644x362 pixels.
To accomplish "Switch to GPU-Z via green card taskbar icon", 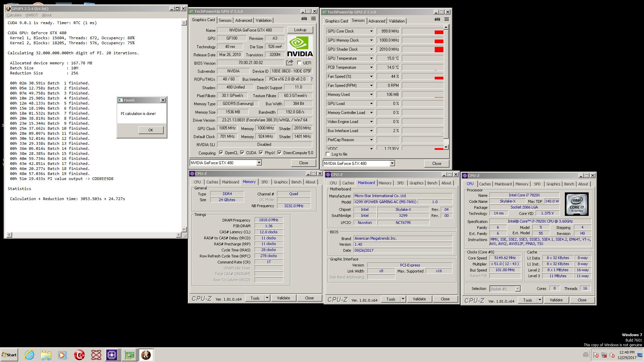I will click(x=129, y=355).
